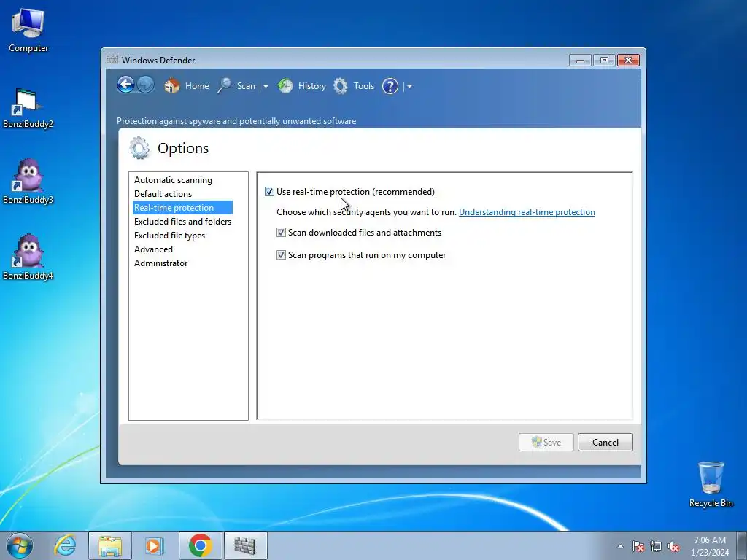
Task: Open the Recycle Bin icon
Action: click(711, 484)
